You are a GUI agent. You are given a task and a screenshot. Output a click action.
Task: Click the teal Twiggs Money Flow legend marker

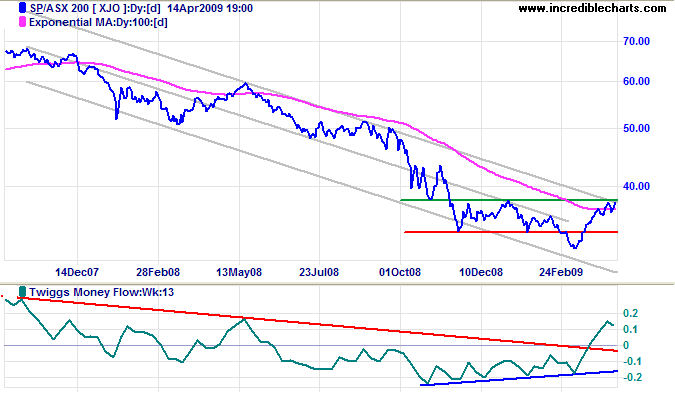[22, 292]
